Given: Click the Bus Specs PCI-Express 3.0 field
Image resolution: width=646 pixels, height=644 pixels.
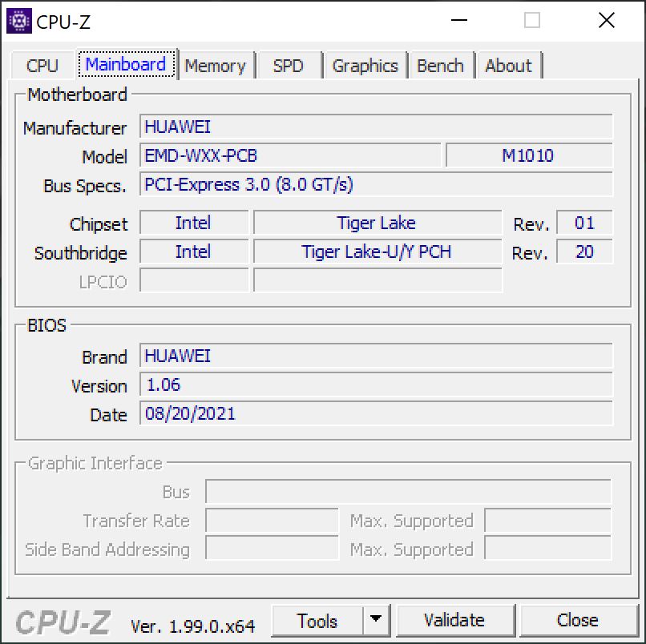Looking at the screenshot, I should click(x=376, y=184).
